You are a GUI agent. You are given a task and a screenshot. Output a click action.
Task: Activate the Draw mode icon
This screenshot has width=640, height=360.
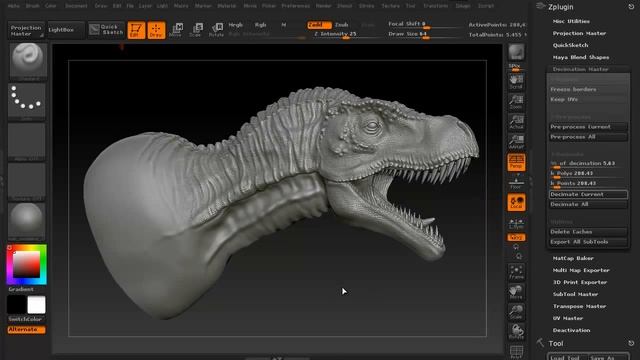pyautogui.click(x=156, y=30)
